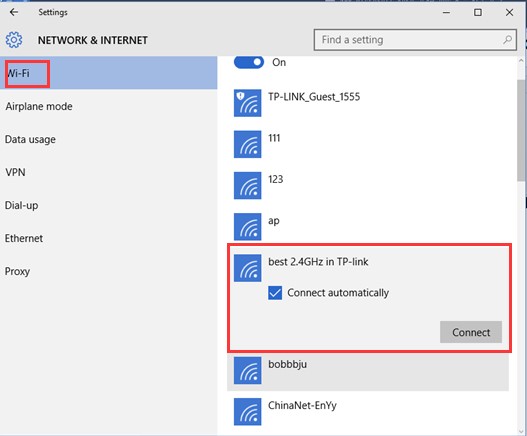Click Connect for best 2.4GHz network

(x=471, y=332)
